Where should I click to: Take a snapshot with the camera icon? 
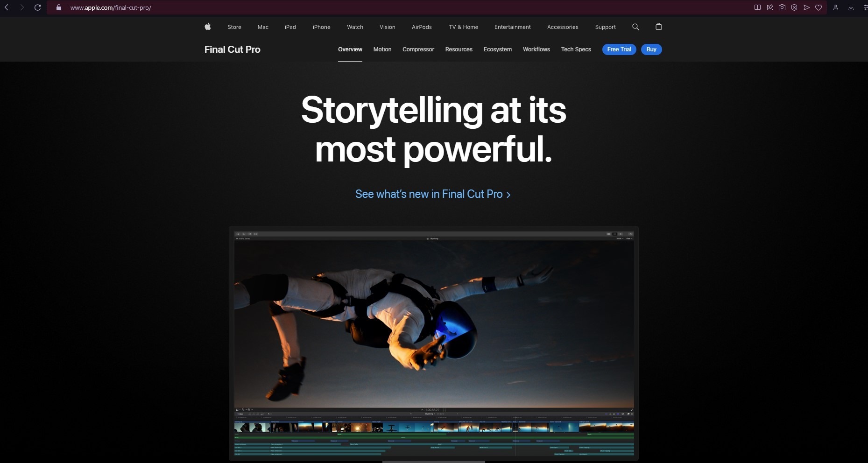[x=782, y=7]
